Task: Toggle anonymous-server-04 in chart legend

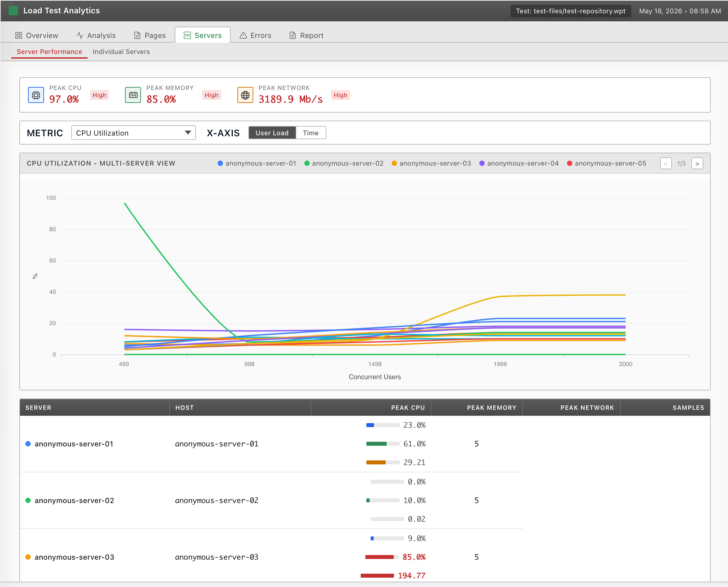Action: (x=519, y=164)
